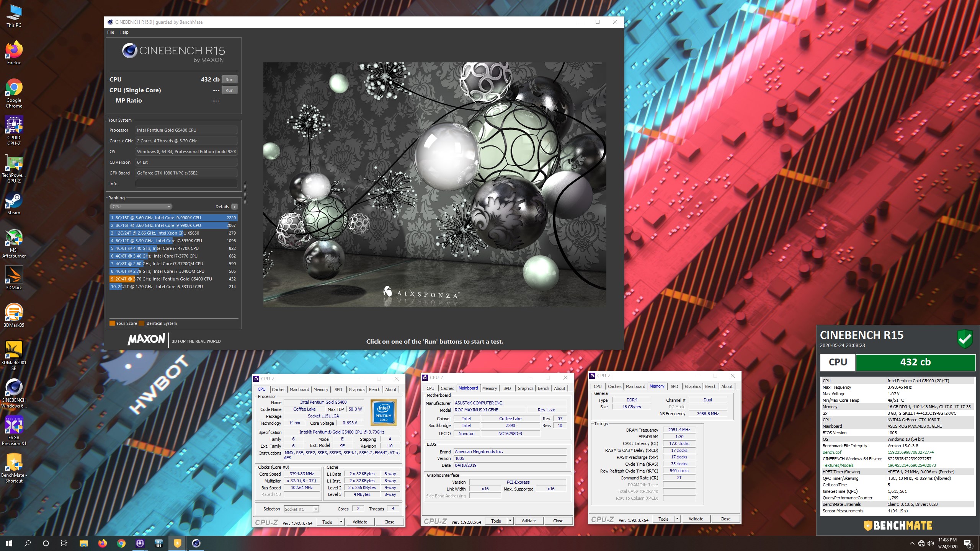Screen dimensions: 980x551
Task: Open 3DMark desktop shortcut
Action: click(x=14, y=278)
